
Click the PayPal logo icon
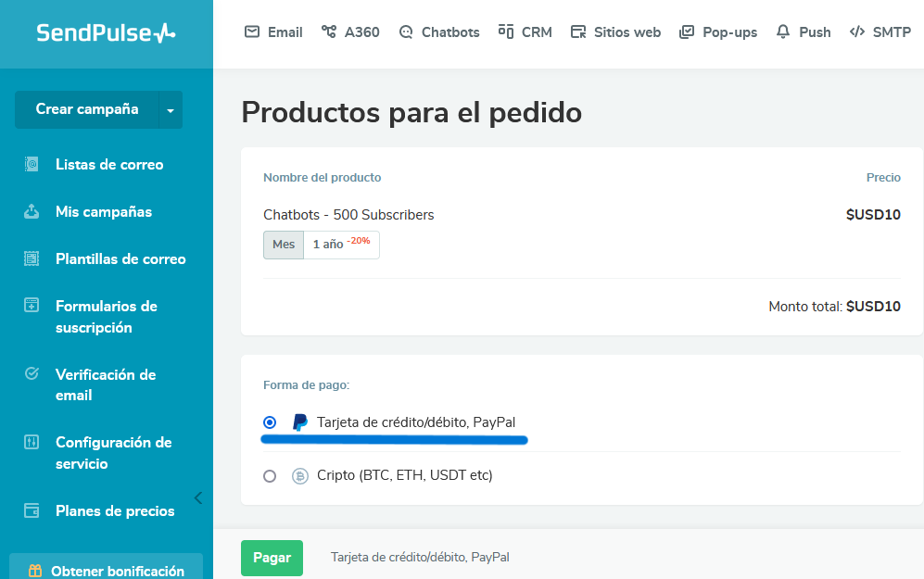pyautogui.click(x=300, y=422)
